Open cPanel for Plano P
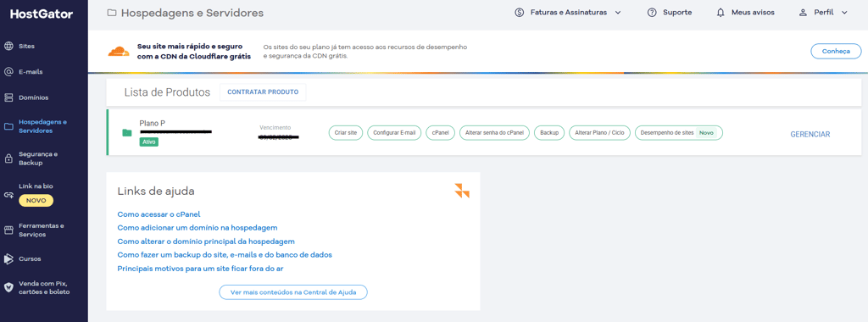The image size is (868, 322). click(440, 133)
